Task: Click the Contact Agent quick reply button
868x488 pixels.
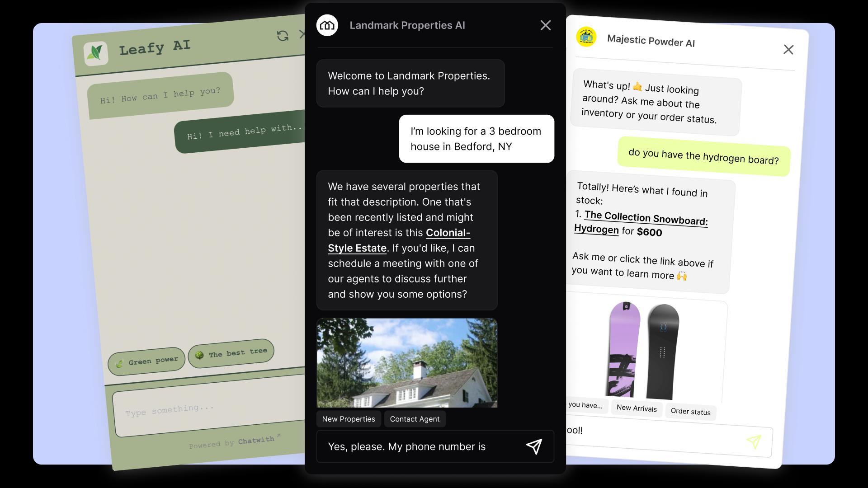Action: coord(414,418)
